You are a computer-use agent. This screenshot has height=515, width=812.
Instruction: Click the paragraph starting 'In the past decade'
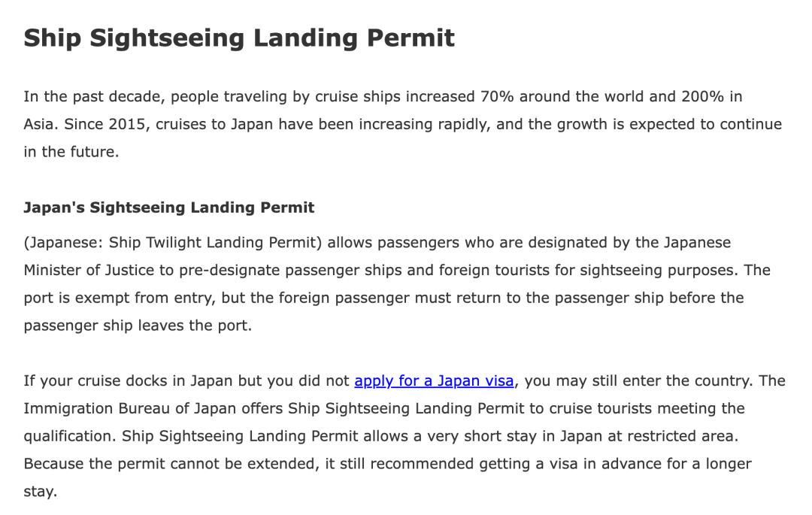[x=403, y=124]
